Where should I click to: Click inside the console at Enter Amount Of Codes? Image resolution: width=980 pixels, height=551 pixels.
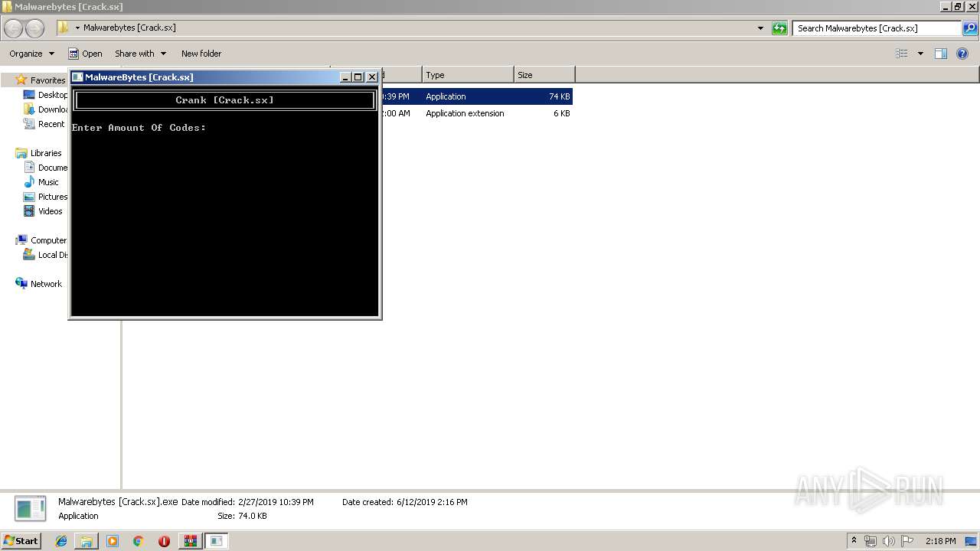tap(139, 128)
